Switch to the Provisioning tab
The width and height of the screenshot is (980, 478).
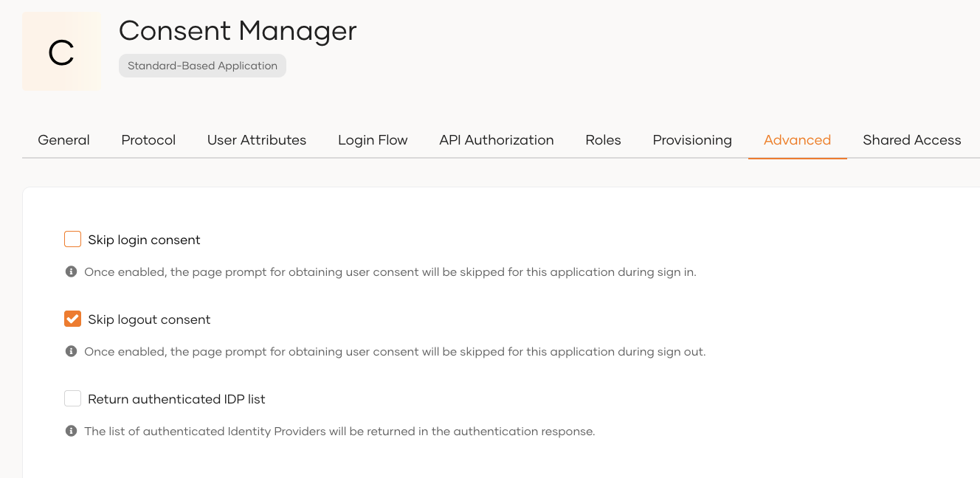pos(691,139)
